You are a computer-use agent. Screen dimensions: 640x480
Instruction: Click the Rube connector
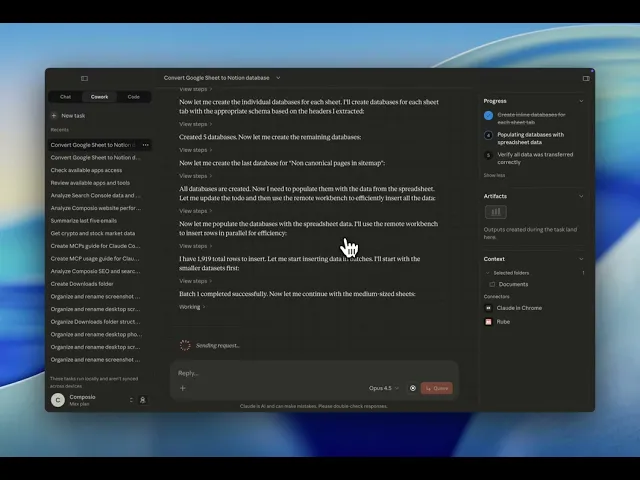click(497, 322)
